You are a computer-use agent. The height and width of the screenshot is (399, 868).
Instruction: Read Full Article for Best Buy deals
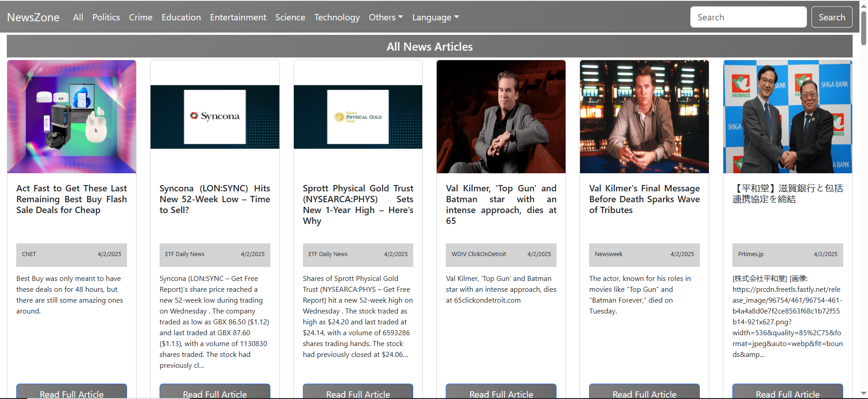[71, 391]
